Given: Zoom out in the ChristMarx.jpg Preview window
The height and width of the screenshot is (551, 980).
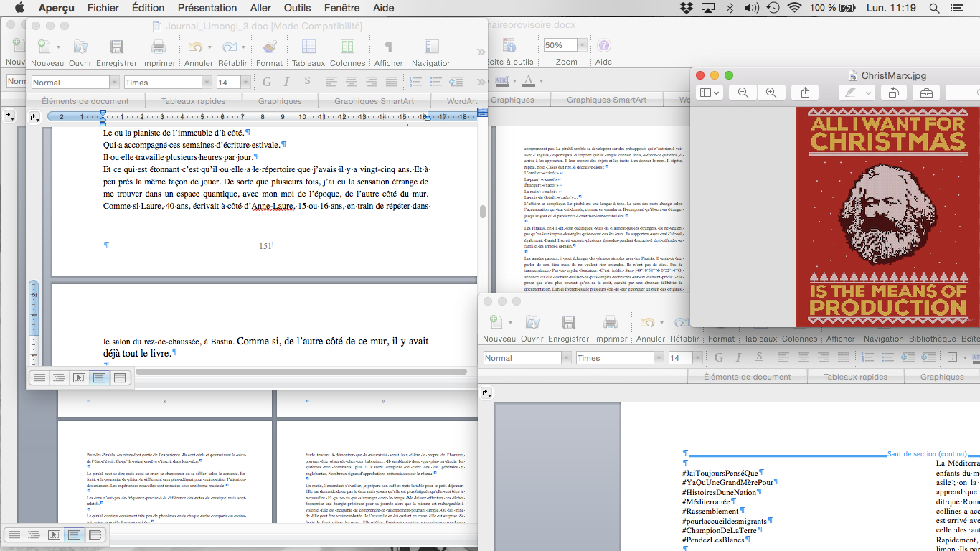Looking at the screenshot, I should pyautogui.click(x=743, y=93).
